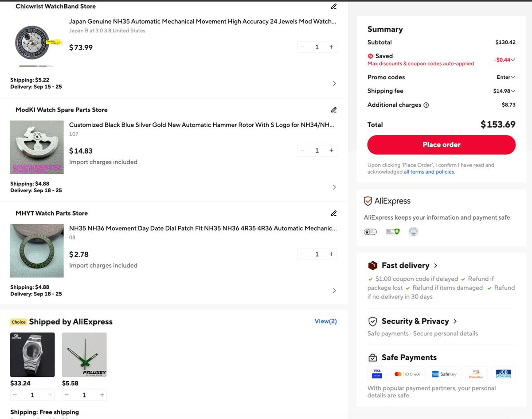This screenshot has width=532, height=419.
Task: Click the Visa Secure payment logo
Action: pyautogui.click(x=377, y=374)
